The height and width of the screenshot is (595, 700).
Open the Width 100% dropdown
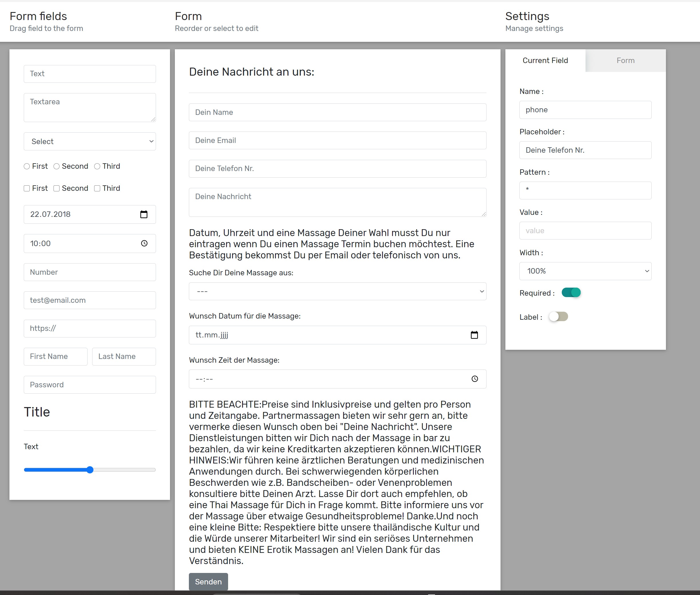coord(585,271)
